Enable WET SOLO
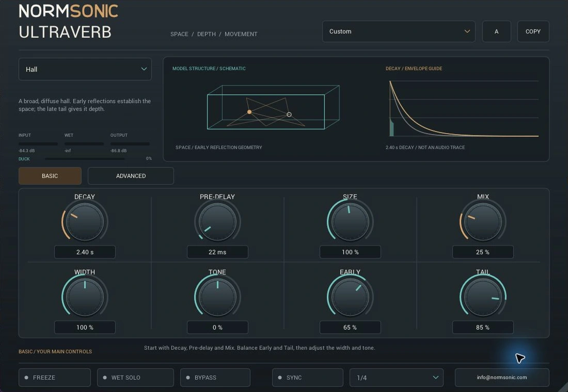This screenshot has height=392, width=568. click(x=135, y=378)
